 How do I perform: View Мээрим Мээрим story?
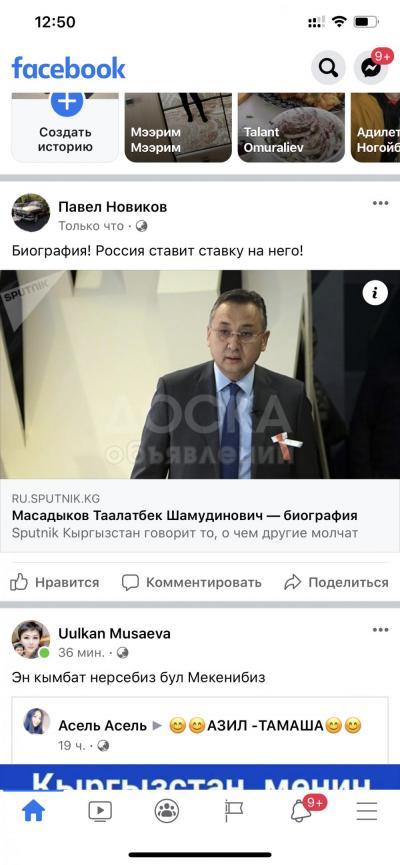[x=178, y=127]
